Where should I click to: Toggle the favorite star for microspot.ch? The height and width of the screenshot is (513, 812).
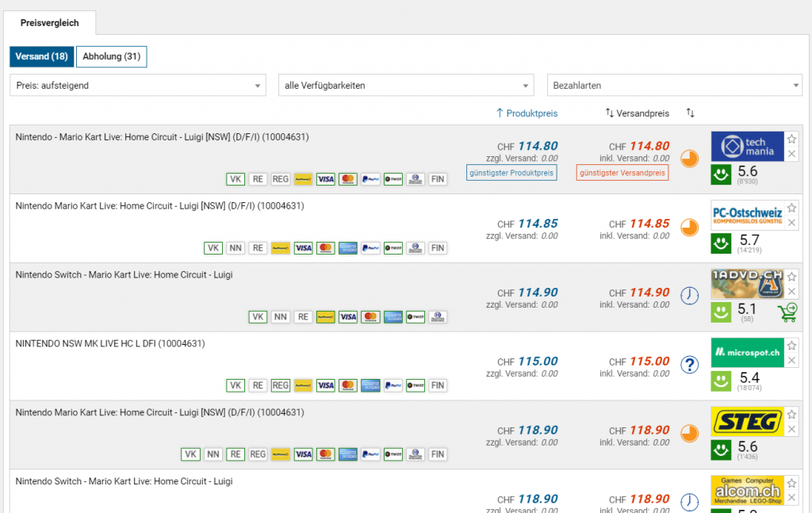[x=791, y=346]
